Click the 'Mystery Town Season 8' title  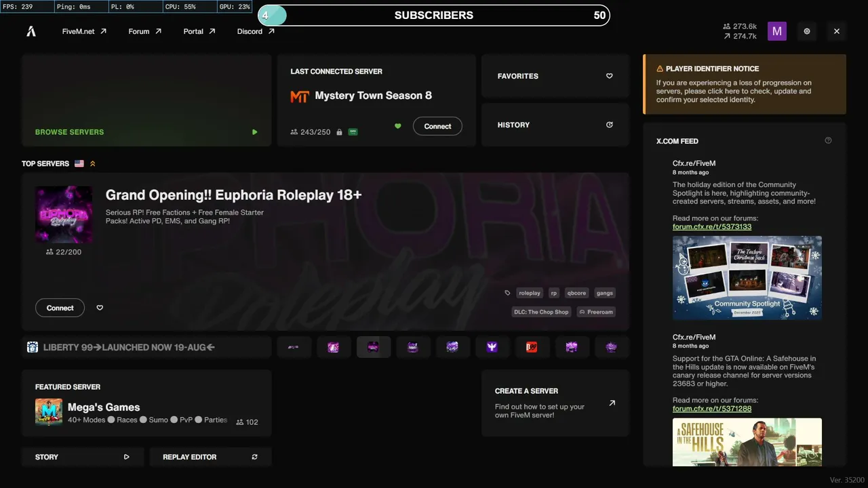click(374, 96)
